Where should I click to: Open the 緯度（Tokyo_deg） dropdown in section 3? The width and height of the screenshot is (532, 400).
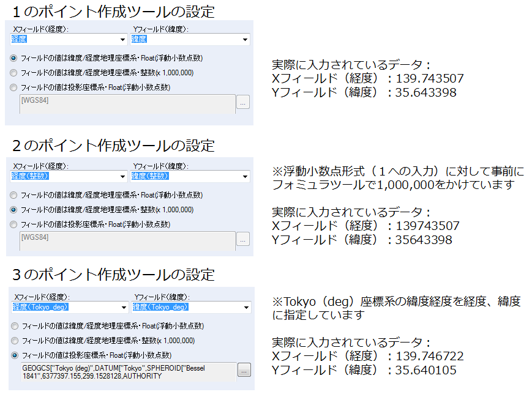click(245, 307)
